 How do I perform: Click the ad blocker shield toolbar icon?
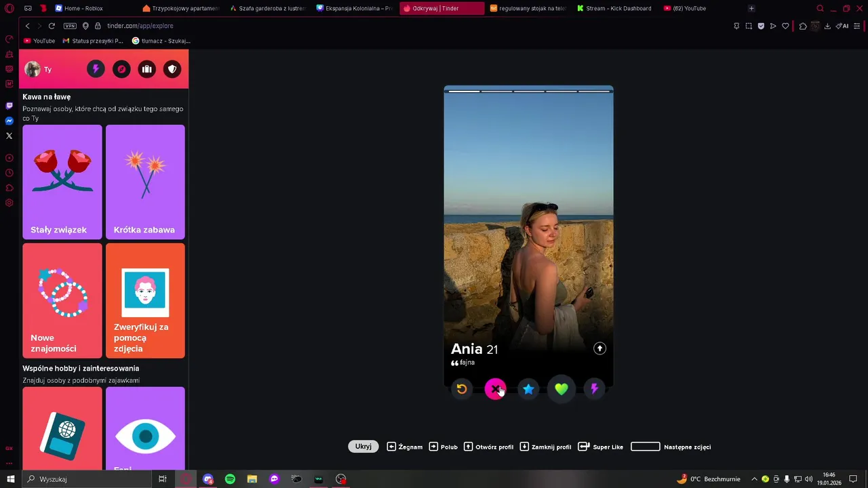(761, 26)
